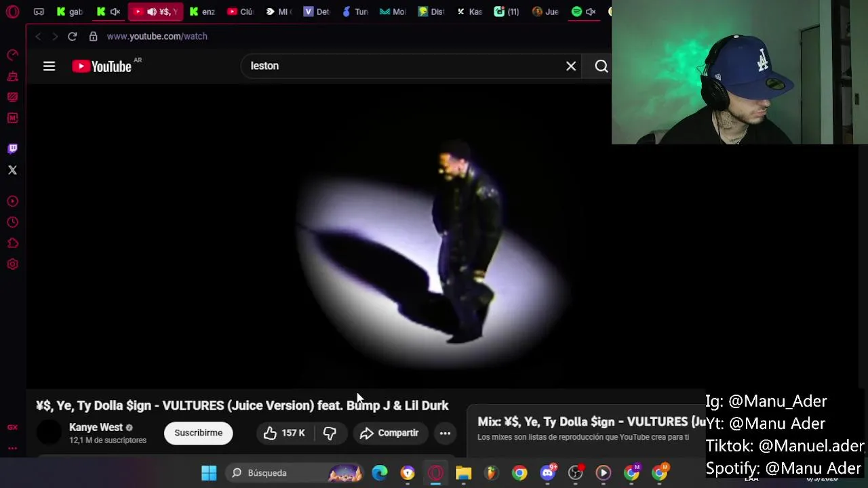Switch to the 'Jue' tab
The height and width of the screenshot is (488, 868).
pyautogui.click(x=545, y=12)
